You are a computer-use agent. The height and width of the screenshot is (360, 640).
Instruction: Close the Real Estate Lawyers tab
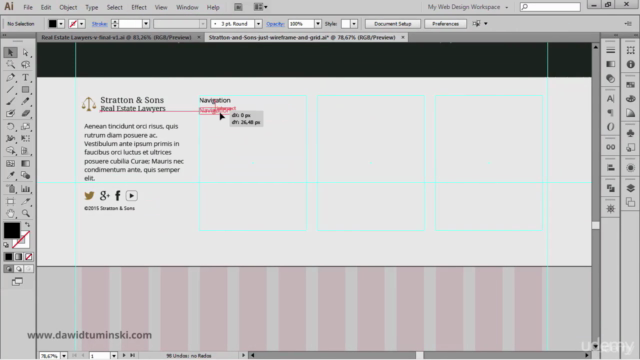pyautogui.click(x=199, y=37)
